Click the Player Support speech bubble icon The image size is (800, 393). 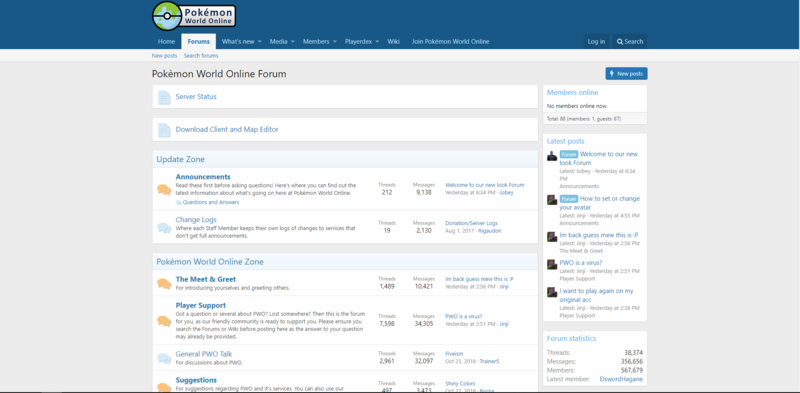164,321
